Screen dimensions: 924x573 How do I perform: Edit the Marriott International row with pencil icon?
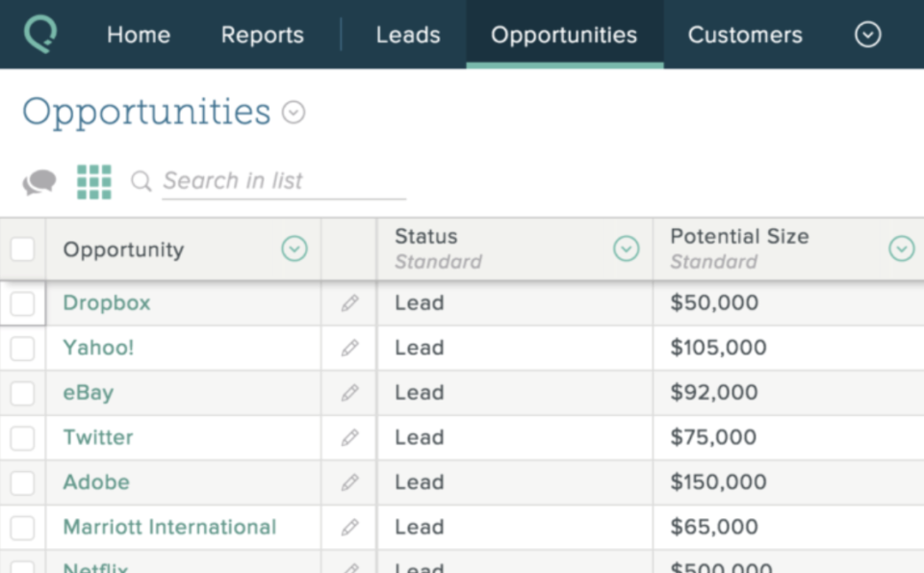click(x=349, y=527)
